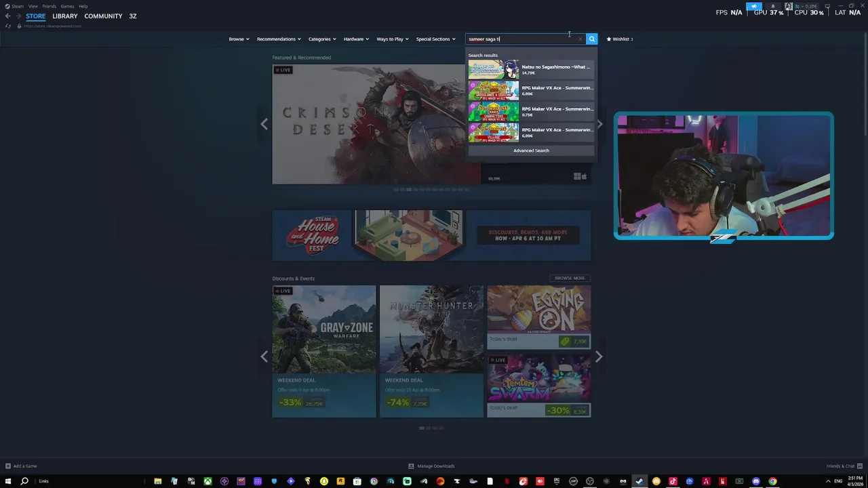
Task: Open the 3z account dropdown
Action: (807, 6)
